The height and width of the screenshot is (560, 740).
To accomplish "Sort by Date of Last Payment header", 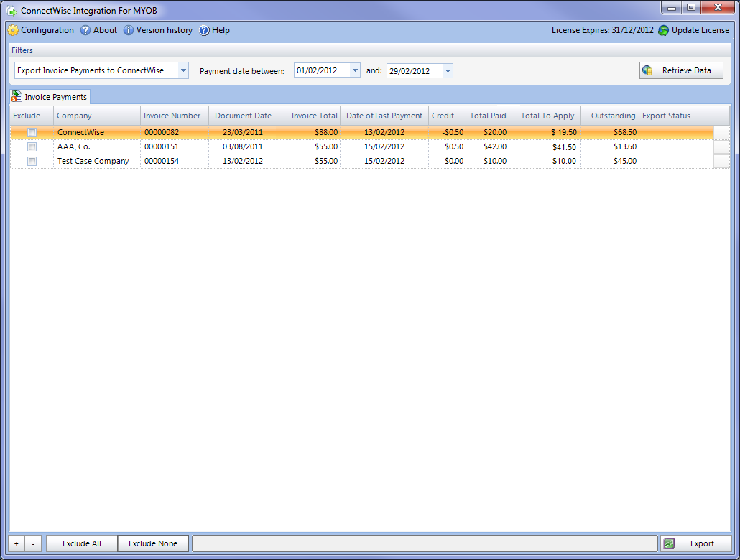I will click(384, 116).
